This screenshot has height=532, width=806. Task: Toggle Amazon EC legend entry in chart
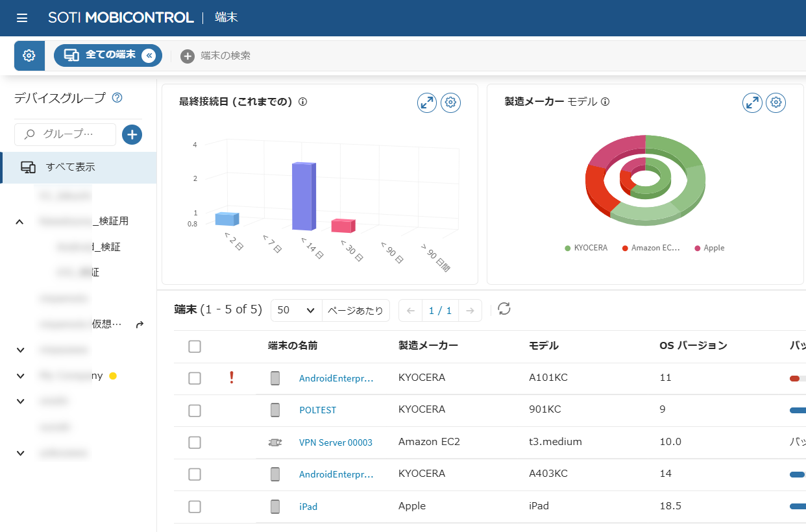click(x=651, y=248)
